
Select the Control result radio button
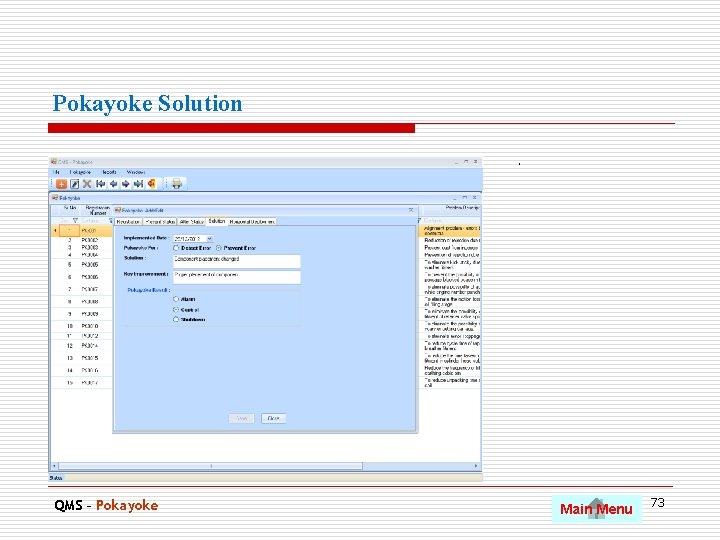coord(176,309)
